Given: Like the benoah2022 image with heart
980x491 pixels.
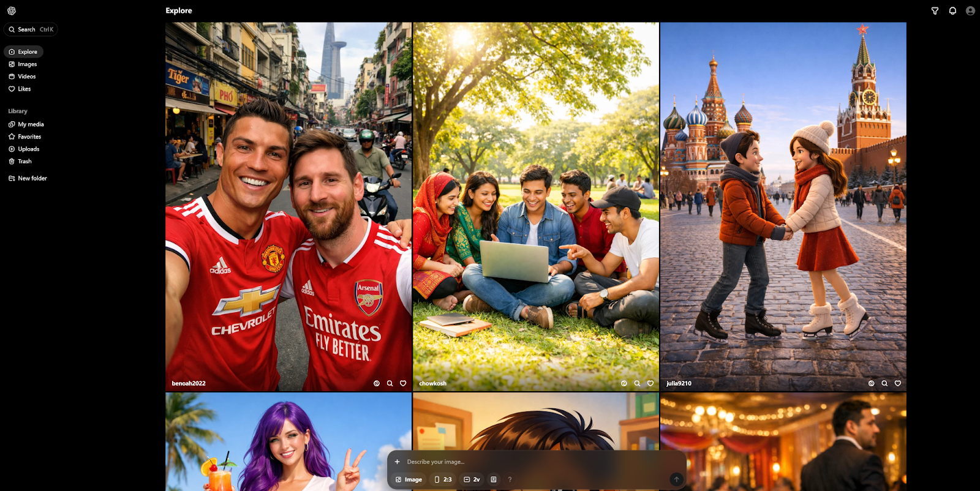Looking at the screenshot, I should click(x=403, y=383).
